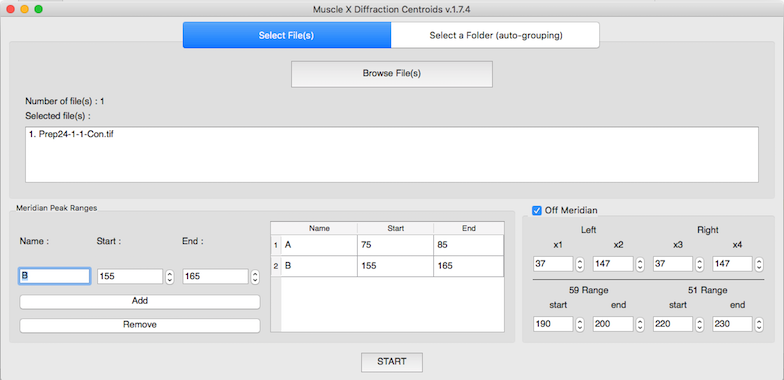Click the x4 stepper arrows

tap(759, 264)
